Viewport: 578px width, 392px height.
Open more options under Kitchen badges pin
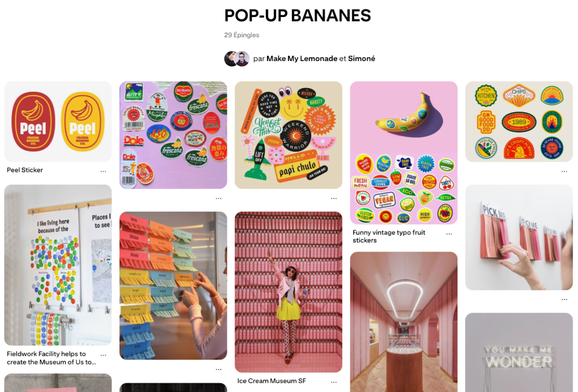coord(564,171)
